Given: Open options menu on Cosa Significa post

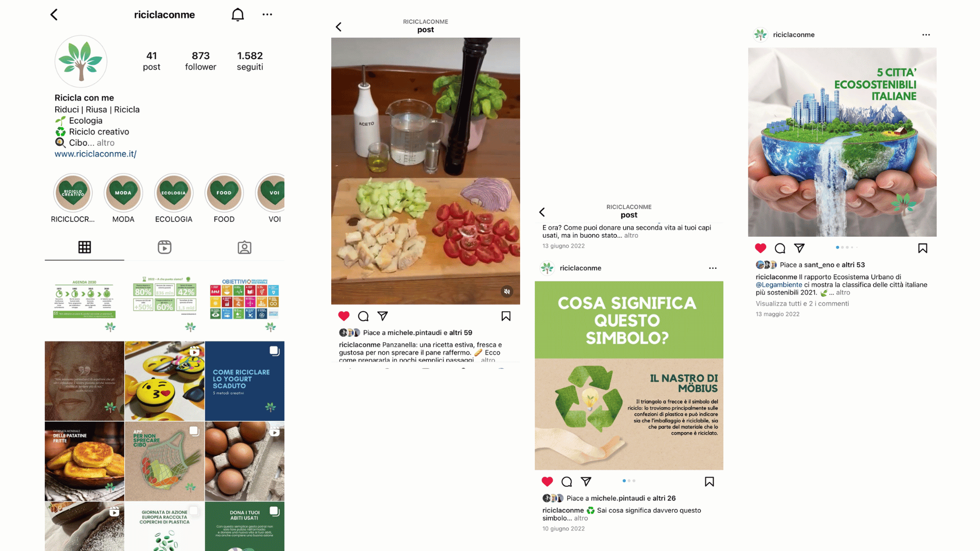Looking at the screenshot, I should 713,268.
